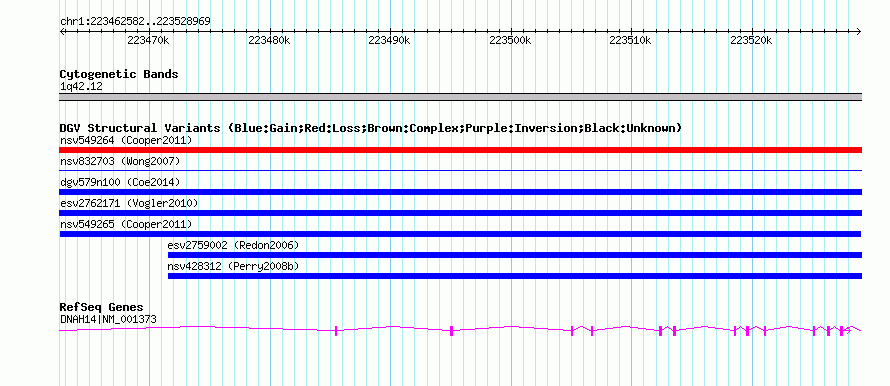
Task: Click the blue nsv549265 variant bar
Action: click(x=460, y=234)
